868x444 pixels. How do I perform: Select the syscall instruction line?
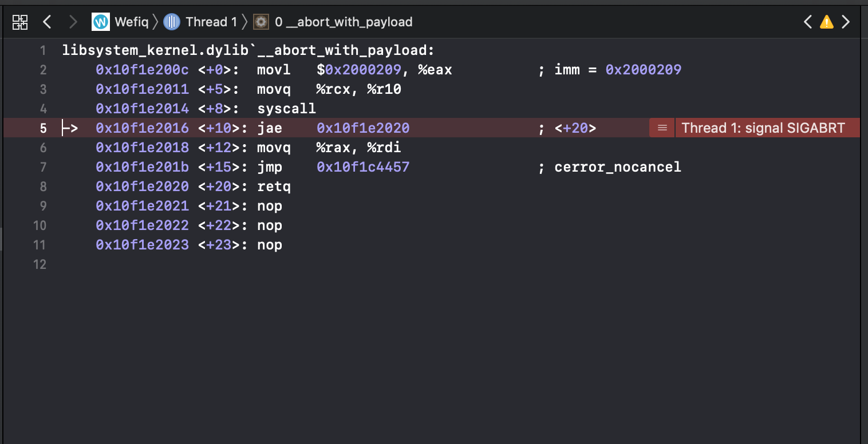pyautogui.click(x=286, y=108)
